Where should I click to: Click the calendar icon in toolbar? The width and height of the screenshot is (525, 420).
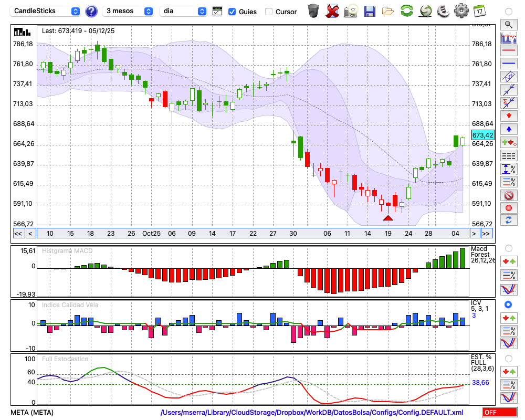(479, 10)
